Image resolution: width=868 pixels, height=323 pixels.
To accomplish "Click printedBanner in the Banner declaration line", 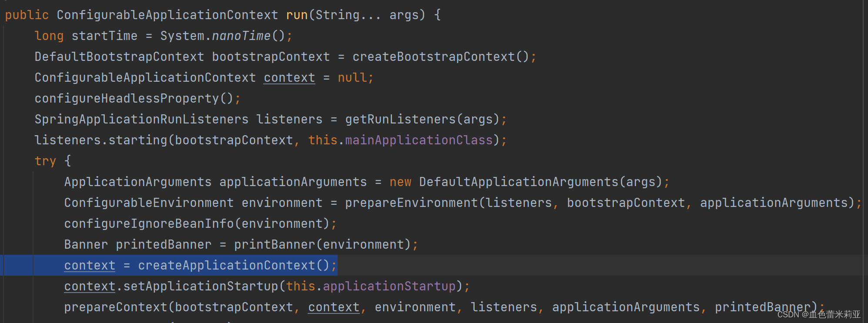I will 164,244.
